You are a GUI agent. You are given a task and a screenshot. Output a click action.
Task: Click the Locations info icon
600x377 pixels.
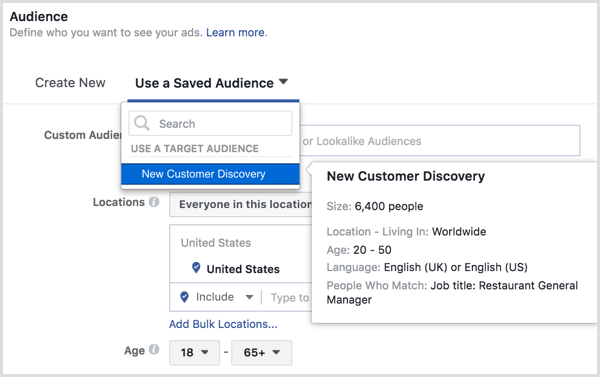[154, 202]
